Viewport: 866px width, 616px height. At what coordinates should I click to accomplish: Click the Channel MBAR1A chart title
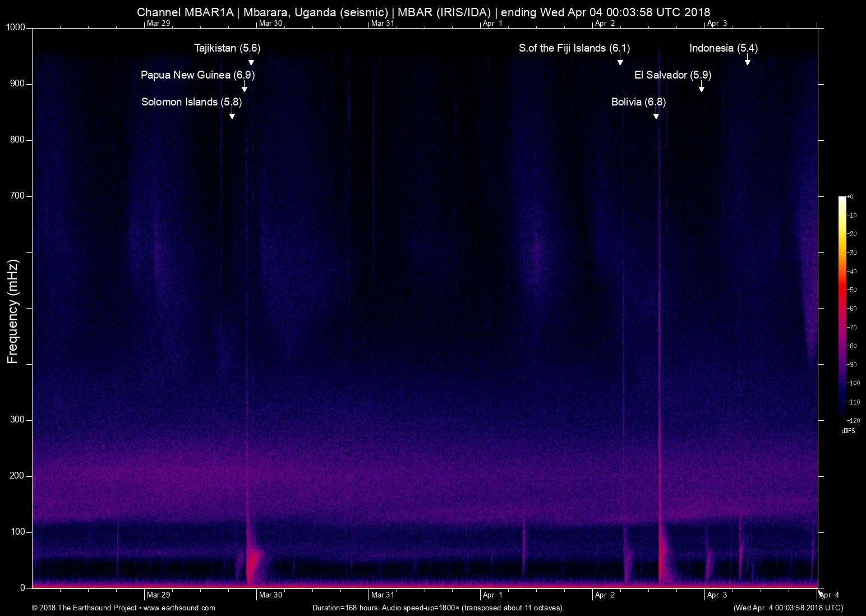423,12
